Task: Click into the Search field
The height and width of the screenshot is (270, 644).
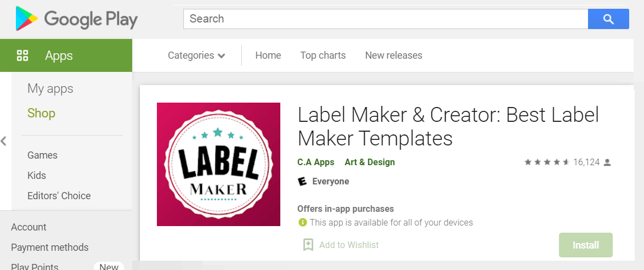Action: pos(386,19)
